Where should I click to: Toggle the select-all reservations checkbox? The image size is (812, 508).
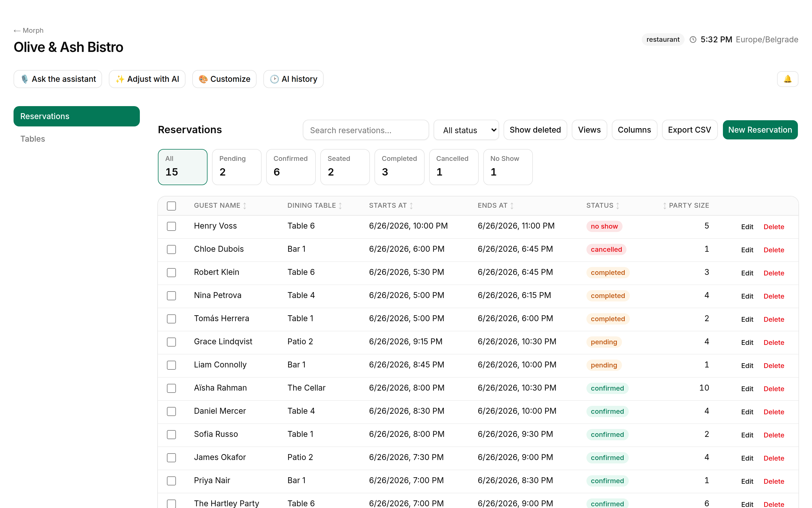(x=171, y=206)
